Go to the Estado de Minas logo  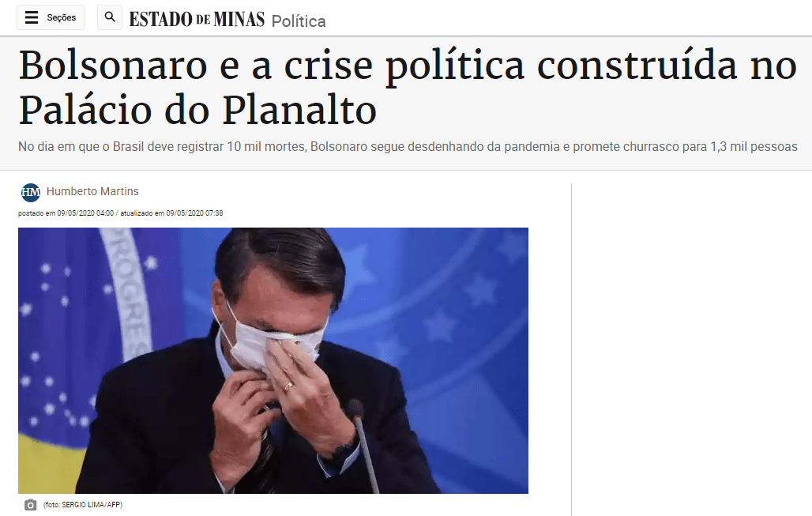(197, 19)
